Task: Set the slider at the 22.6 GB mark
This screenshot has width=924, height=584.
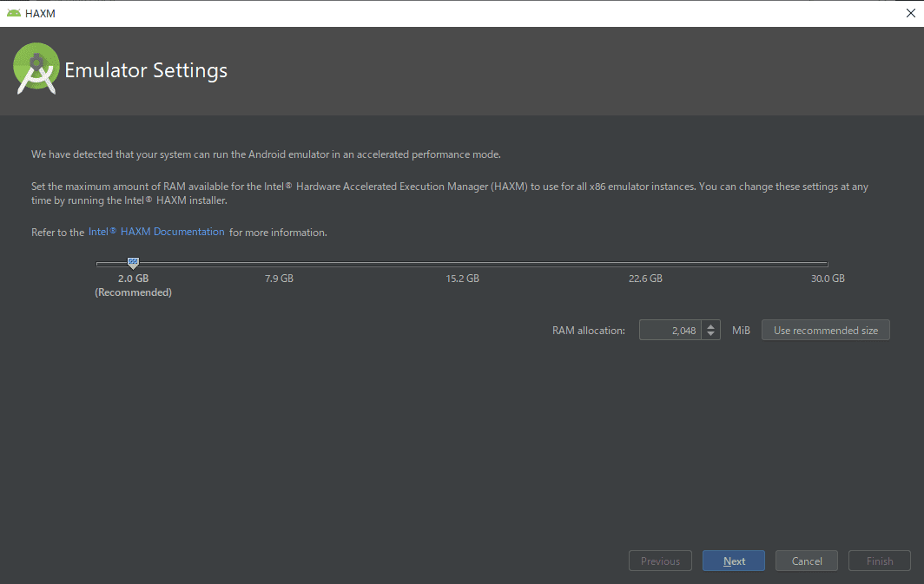Action: tap(645, 264)
